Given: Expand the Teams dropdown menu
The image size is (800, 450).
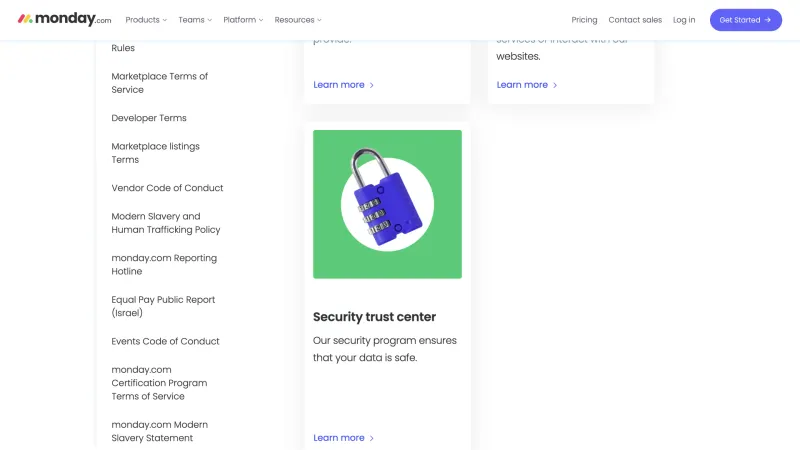Looking at the screenshot, I should coord(195,20).
